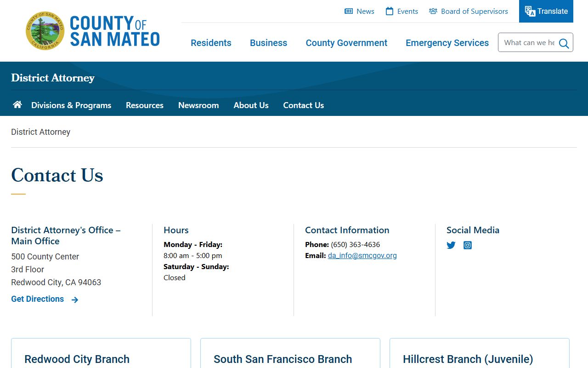Image resolution: width=588 pixels, height=368 pixels.
Task: Go to District Attorney home via house icon
Action: point(17,104)
